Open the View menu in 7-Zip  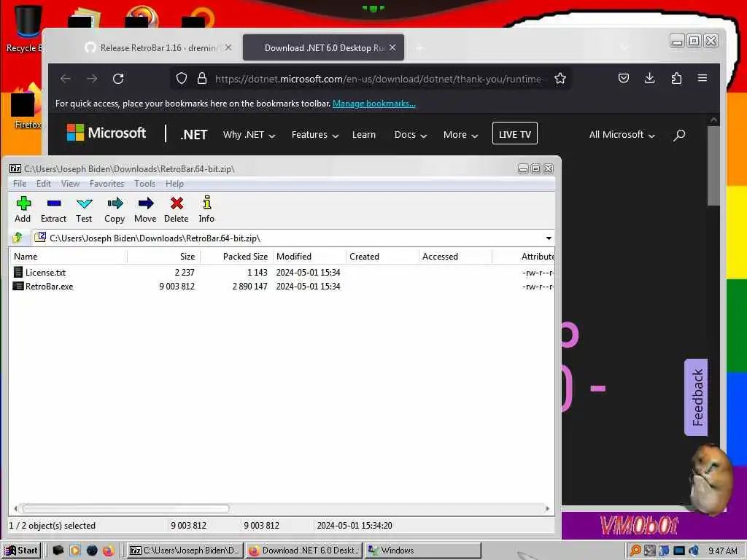(x=70, y=184)
